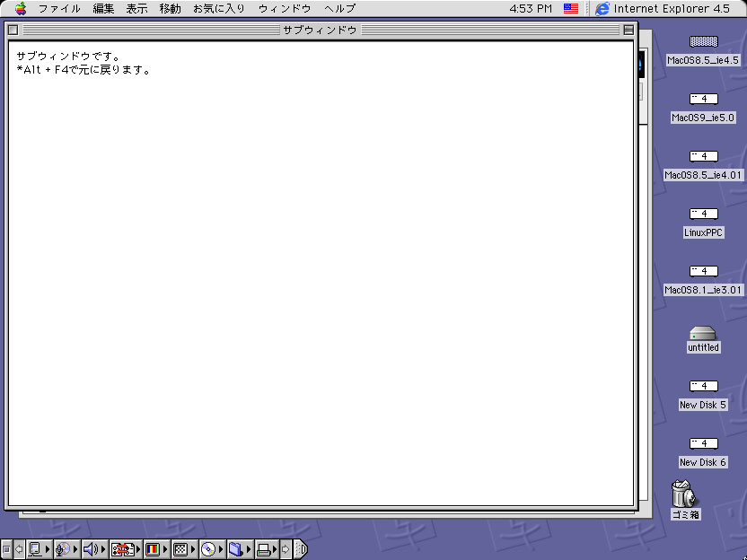Open the monitor resolution checkerboard module
Viewport: 747px width, 560px height.
pos(184,549)
